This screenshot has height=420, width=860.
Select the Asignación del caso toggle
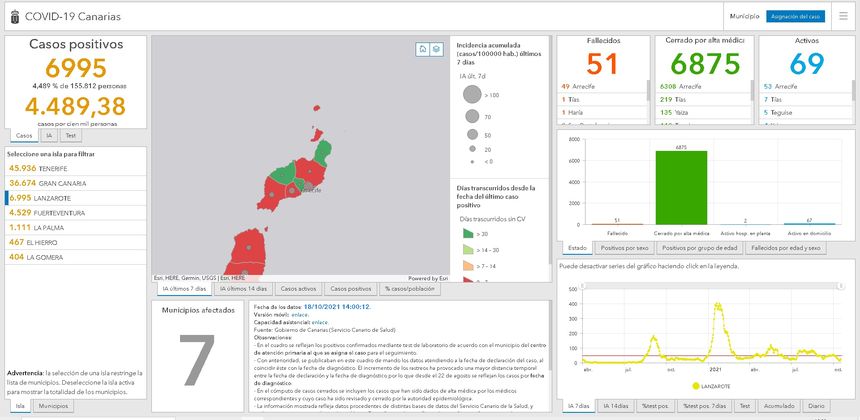click(x=796, y=17)
